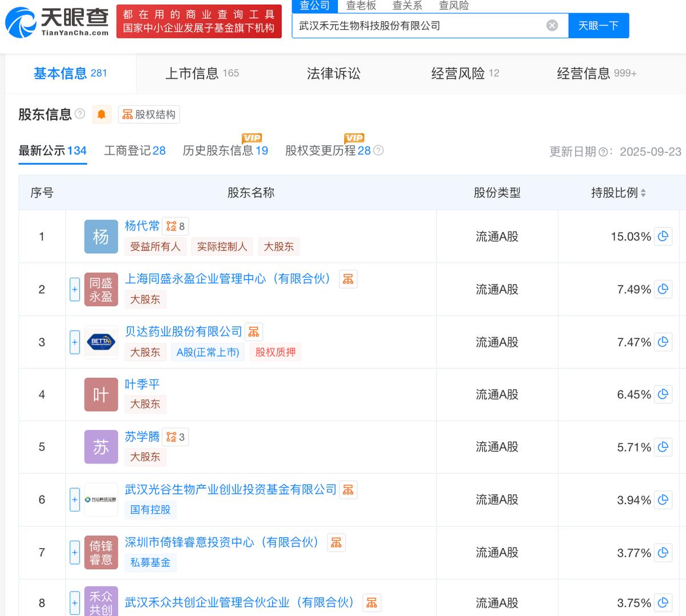Click equity structure icon beside 贝达药业股份有限公司

click(254, 332)
